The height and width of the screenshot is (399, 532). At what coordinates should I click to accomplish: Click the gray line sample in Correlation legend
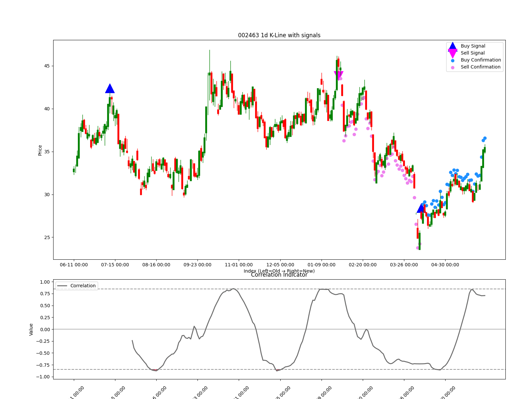tap(62, 286)
